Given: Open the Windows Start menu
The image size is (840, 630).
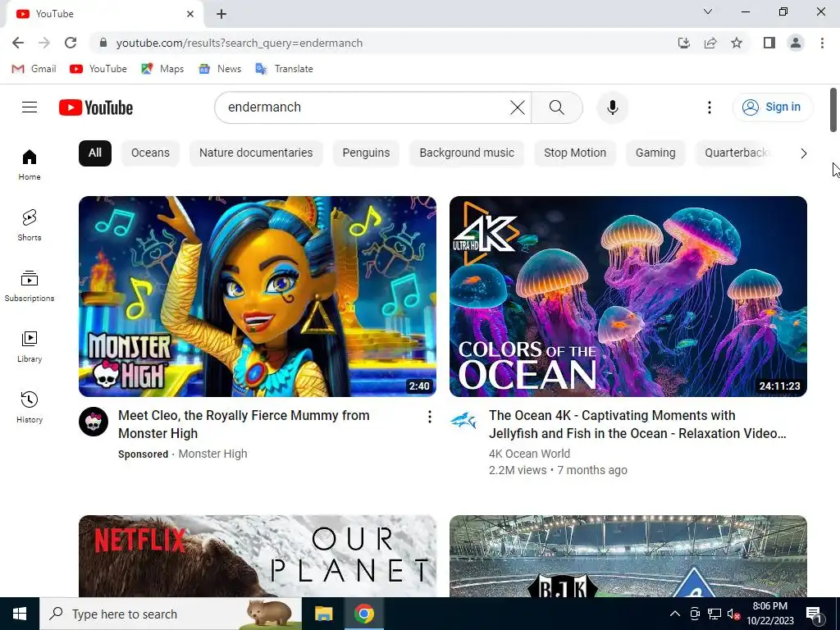Looking at the screenshot, I should [x=20, y=614].
